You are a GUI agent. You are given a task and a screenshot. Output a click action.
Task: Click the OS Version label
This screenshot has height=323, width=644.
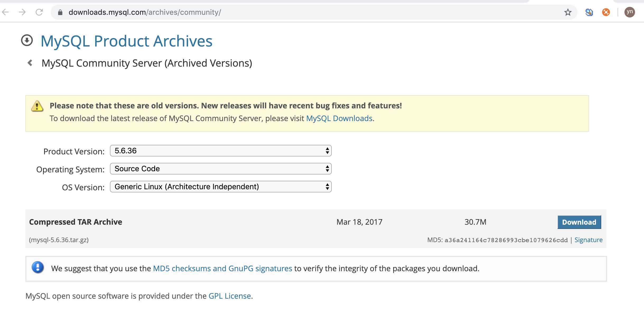point(83,187)
